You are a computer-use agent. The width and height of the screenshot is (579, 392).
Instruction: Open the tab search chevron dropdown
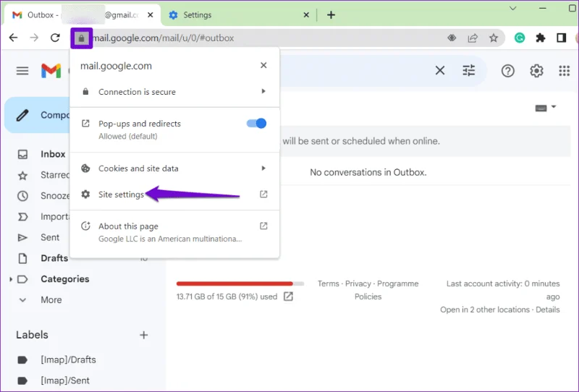click(x=513, y=8)
